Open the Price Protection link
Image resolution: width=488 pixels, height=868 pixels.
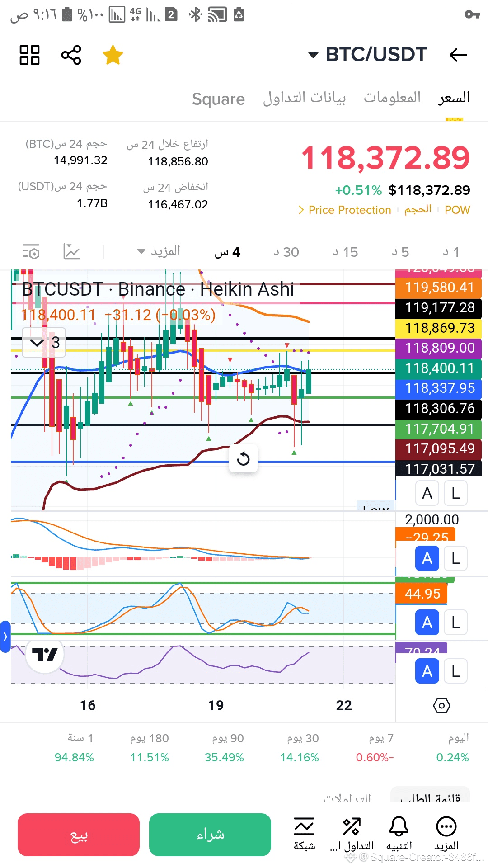point(345,210)
